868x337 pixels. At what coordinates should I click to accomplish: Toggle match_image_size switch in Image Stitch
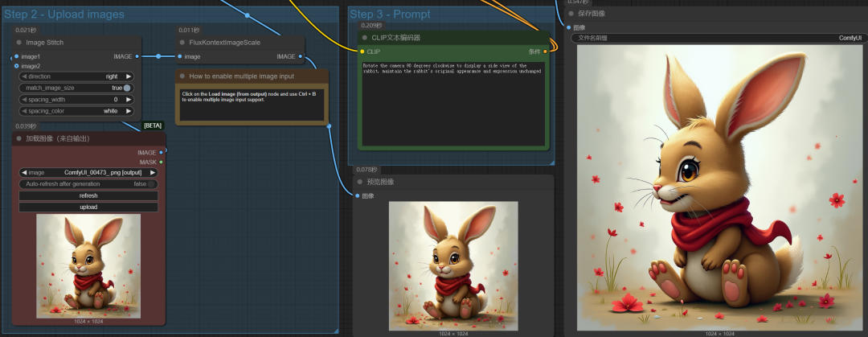[127, 88]
